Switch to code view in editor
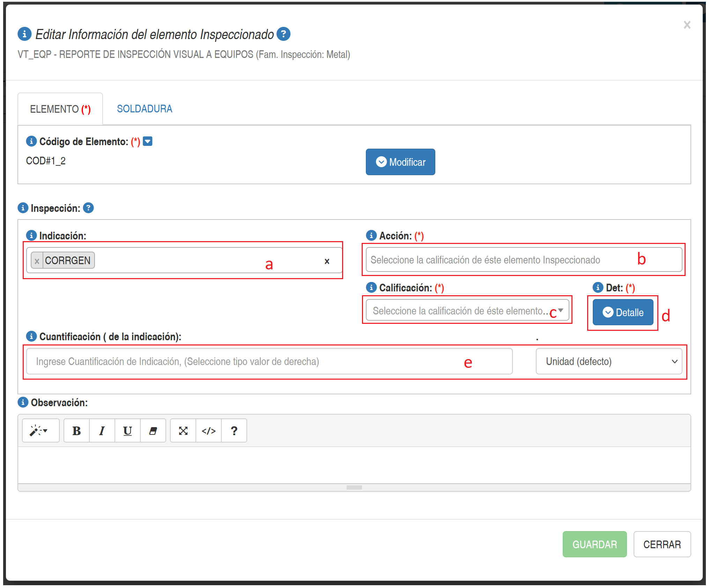Screen dimensions: 709x588 pos(209,431)
